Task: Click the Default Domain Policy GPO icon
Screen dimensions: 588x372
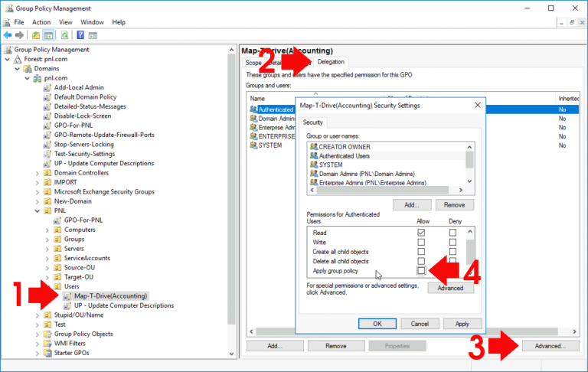Action: 47,97
